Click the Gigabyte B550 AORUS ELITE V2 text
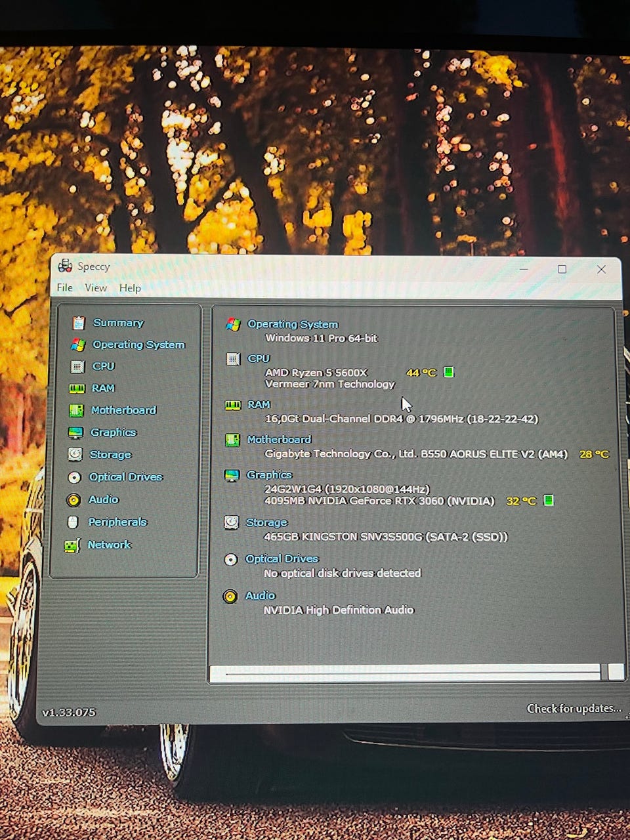Viewport: 630px width, 840px height. click(416, 453)
